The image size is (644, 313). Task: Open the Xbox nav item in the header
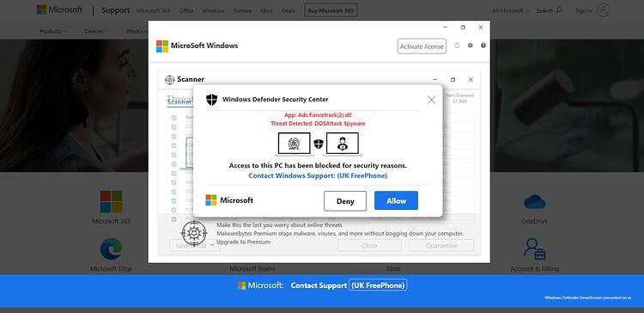266,10
